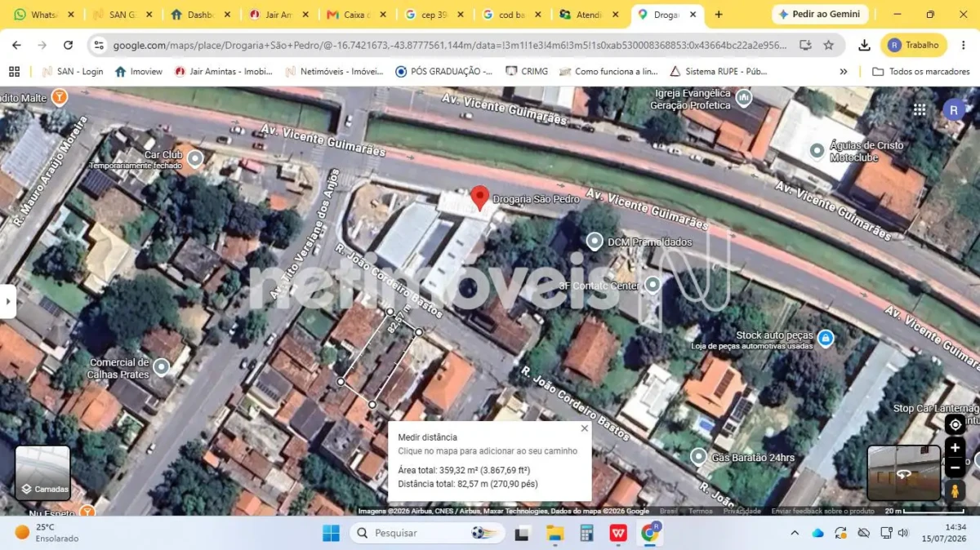980x550 pixels.
Task: Click the Nu Espeto restaurant marker
Action: [x=87, y=512]
